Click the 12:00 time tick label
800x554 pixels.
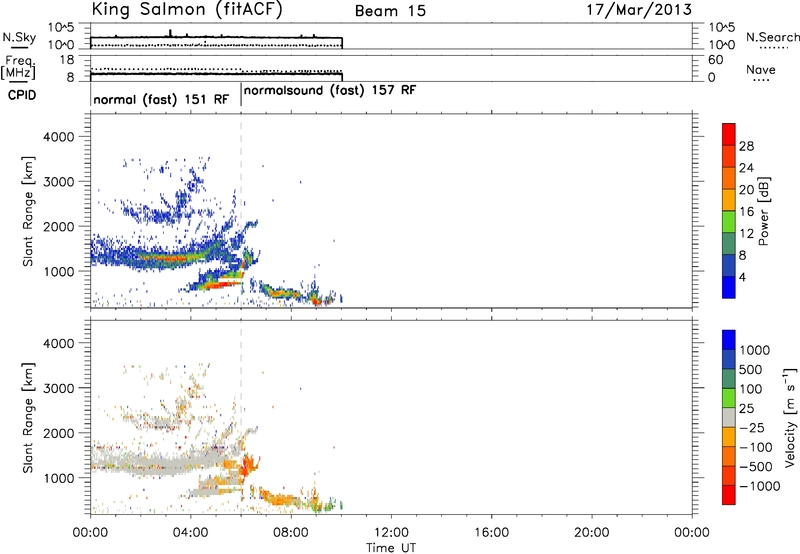coord(391,533)
